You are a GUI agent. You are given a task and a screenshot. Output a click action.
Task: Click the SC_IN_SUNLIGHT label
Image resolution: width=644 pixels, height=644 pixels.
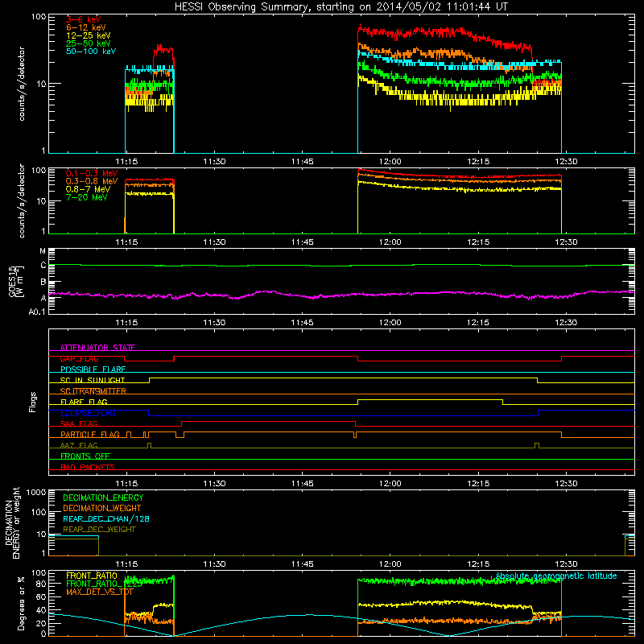(x=93, y=380)
